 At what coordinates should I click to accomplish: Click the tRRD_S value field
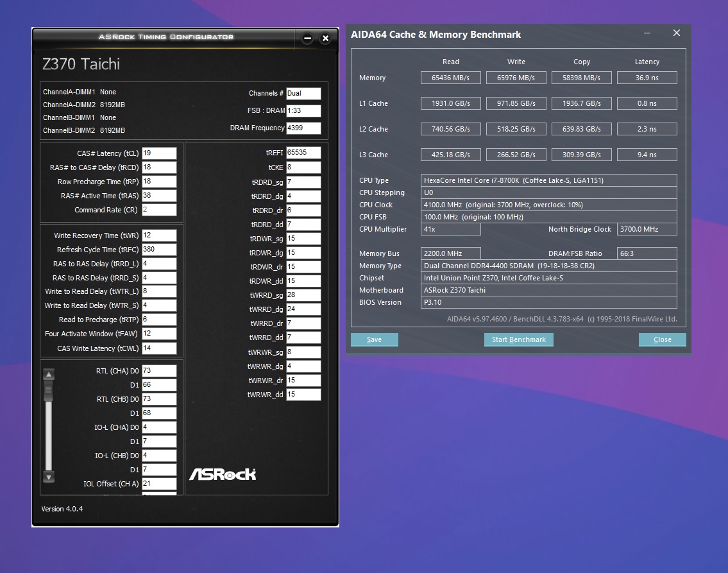159,278
